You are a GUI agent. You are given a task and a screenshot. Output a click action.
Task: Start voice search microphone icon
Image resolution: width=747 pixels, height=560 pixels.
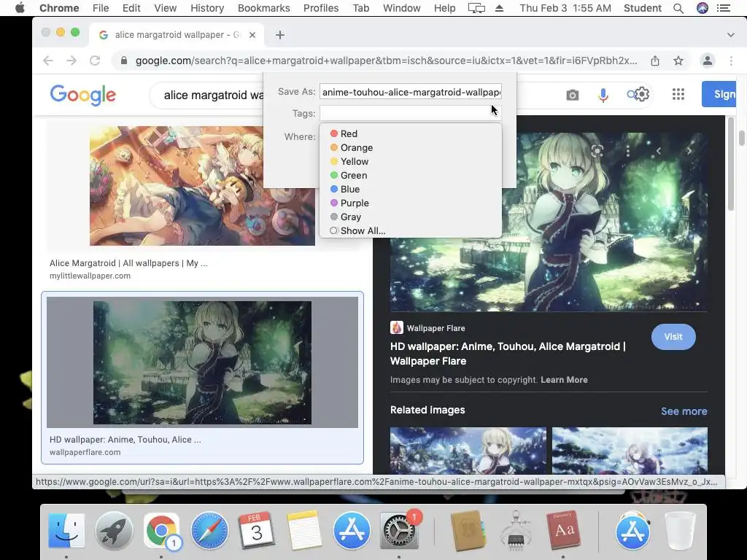(x=603, y=96)
